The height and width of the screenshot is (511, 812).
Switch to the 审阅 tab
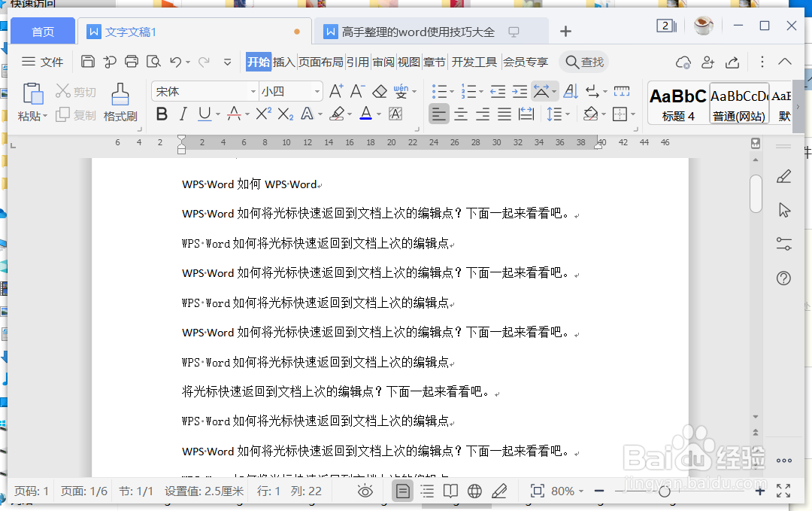click(x=383, y=62)
